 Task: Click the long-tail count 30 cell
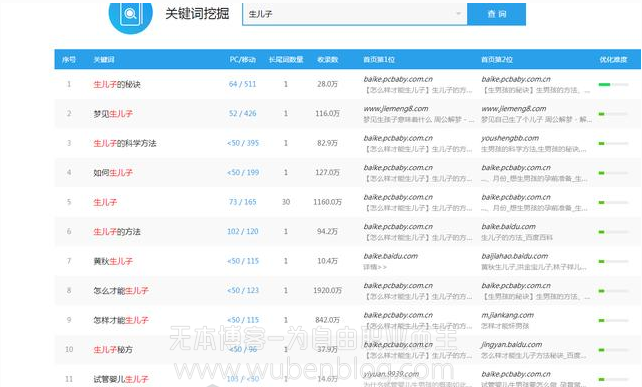coord(286,202)
